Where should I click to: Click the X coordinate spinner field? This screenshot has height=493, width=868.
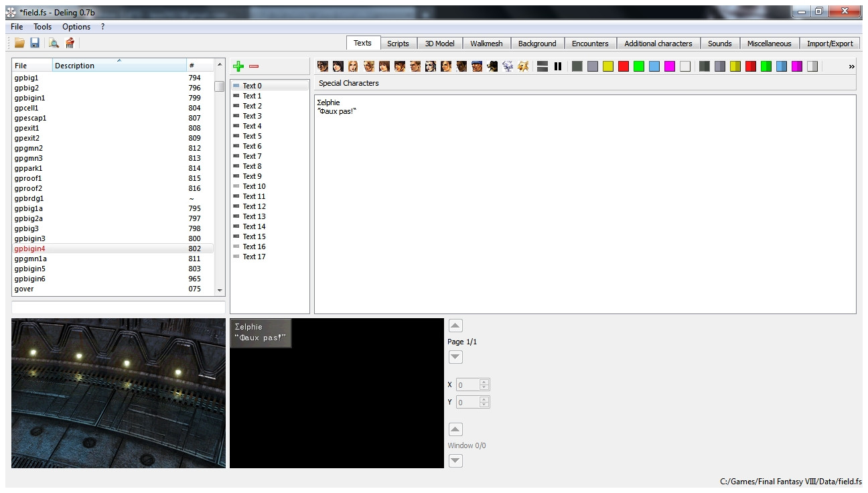coord(473,384)
